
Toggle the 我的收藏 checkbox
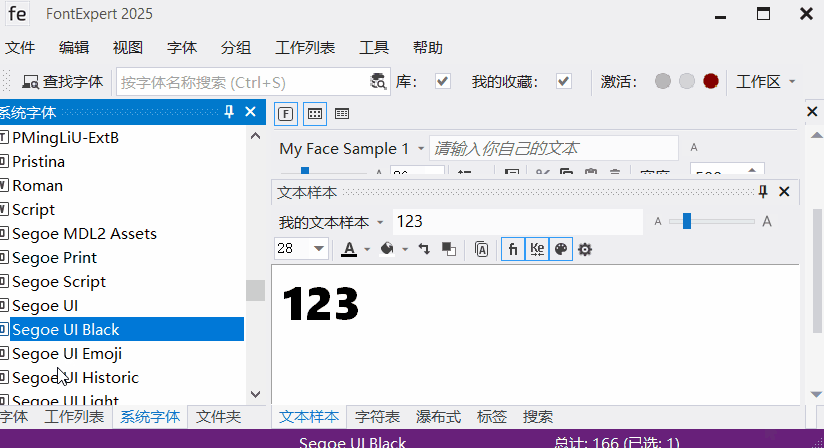[x=564, y=82]
